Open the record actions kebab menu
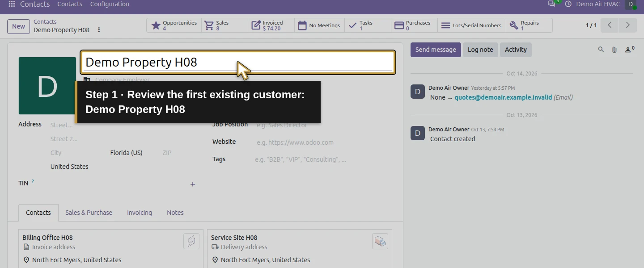 point(99,30)
